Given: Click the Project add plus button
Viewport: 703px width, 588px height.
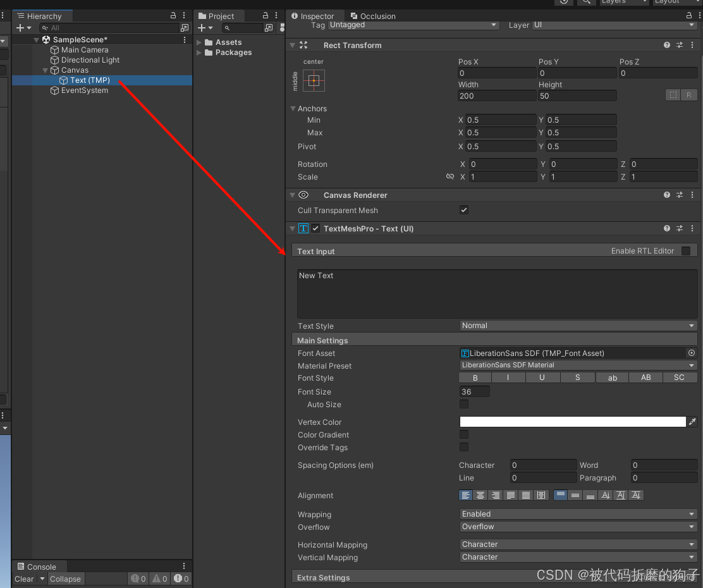Looking at the screenshot, I should click(201, 28).
